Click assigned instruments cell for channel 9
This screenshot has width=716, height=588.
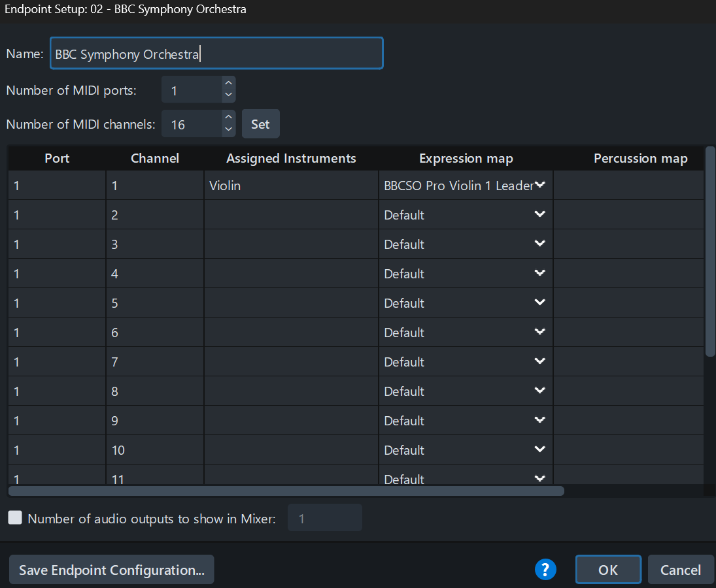tap(292, 420)
